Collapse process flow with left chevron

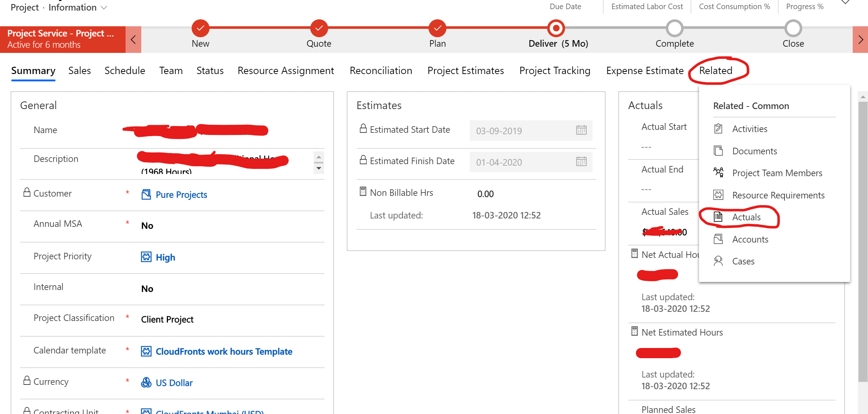133,39
